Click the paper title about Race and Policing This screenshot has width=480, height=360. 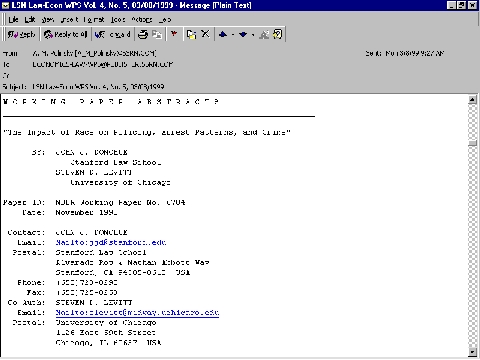147,132
